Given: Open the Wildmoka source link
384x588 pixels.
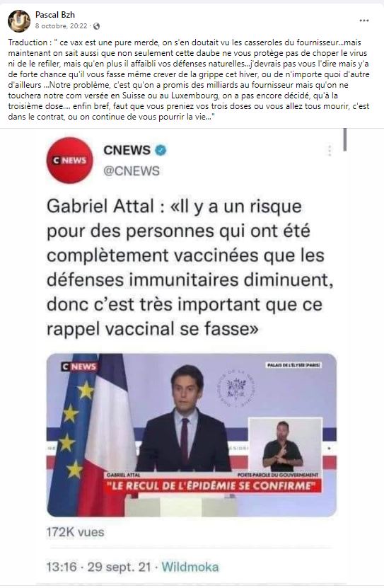Looking at the screenshot, I should (190, 566).
